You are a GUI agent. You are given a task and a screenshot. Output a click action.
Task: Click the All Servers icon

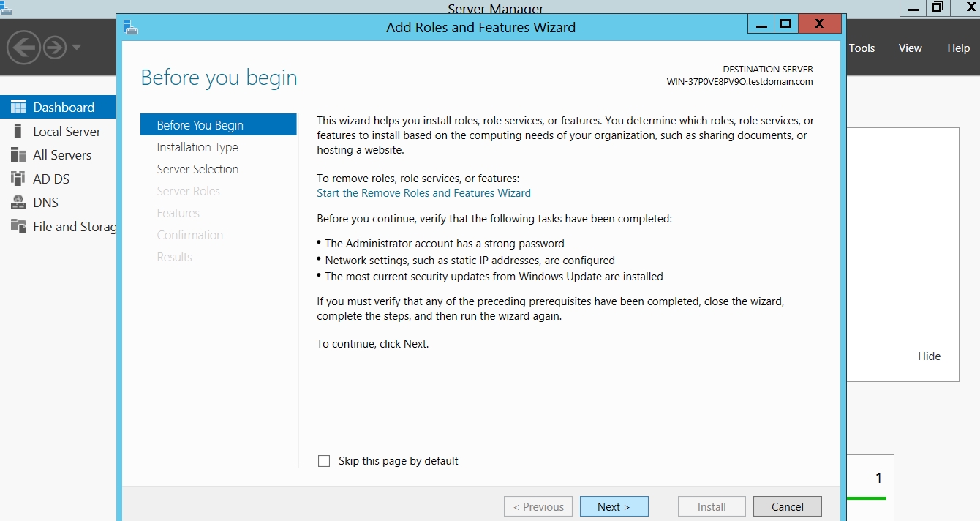(x=18, y=155)
